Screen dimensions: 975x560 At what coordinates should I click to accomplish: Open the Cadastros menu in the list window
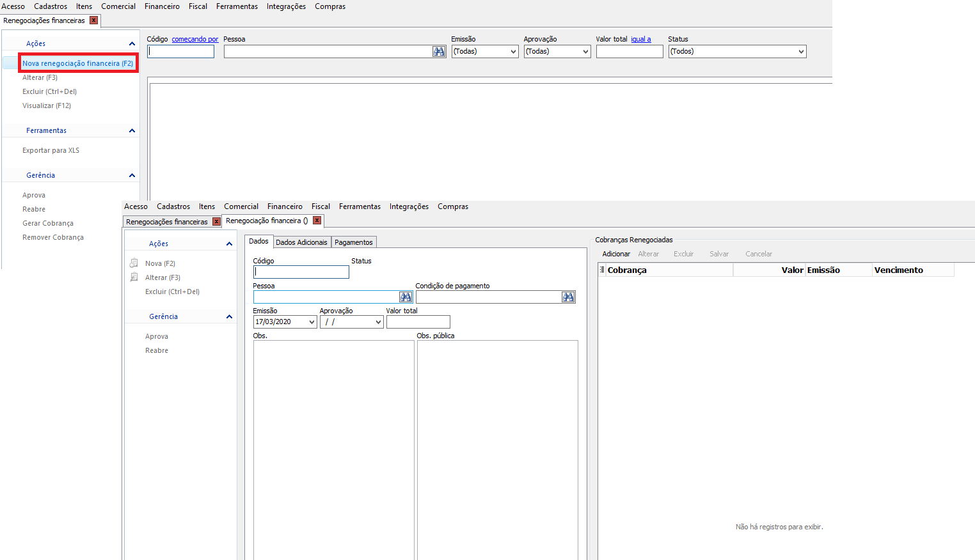(x=51, y=6)
